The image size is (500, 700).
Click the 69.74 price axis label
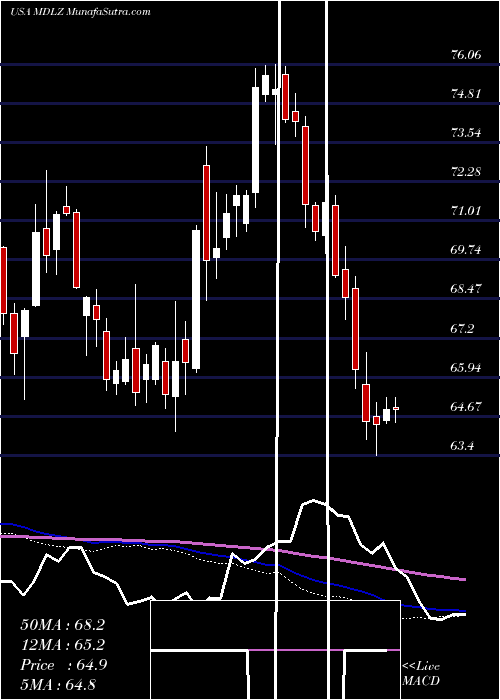point(466,250)
